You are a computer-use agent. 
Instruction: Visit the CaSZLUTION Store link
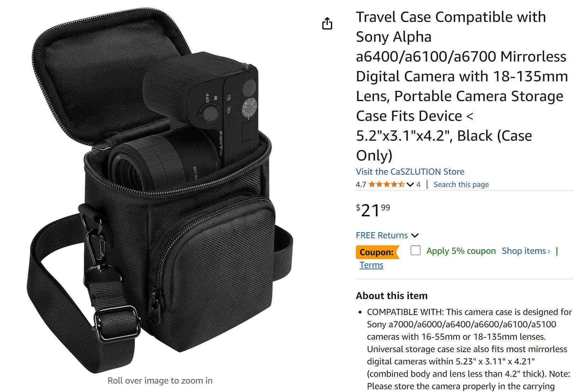(410, 171)
